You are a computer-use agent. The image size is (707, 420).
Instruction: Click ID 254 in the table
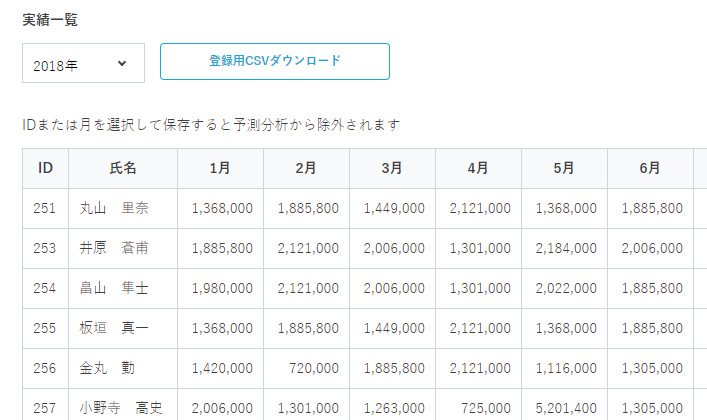tap(45, 288)
